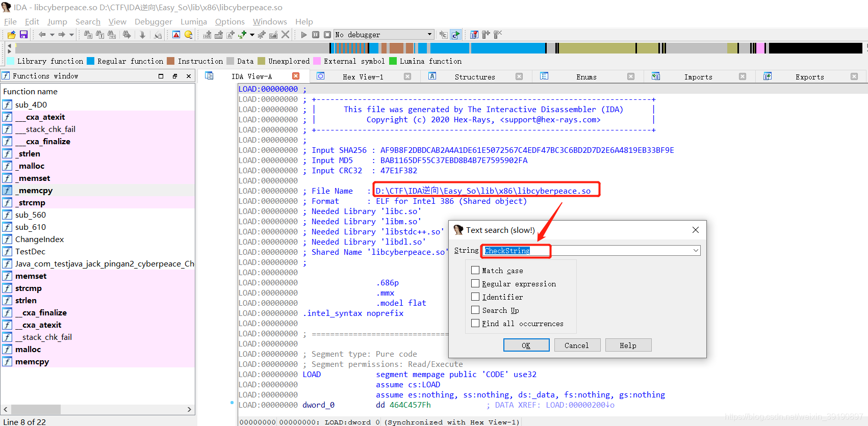The width and height of the screenshot is (868, 426).
Task: Open the No debugger dropdown
Action: click(x=429, y=35)
